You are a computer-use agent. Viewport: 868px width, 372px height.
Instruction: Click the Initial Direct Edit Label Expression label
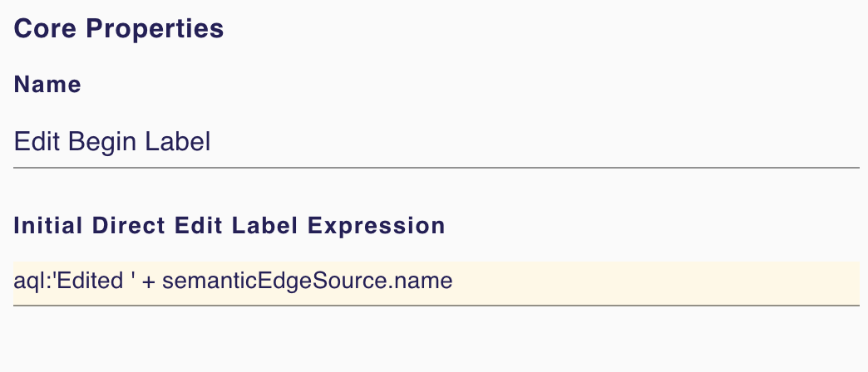pyautogui.click(x=229, y=225)
